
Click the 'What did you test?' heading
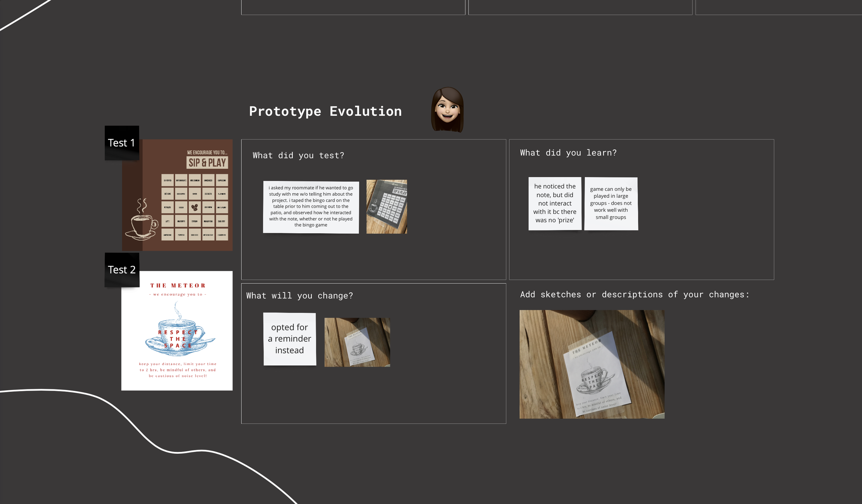click(298, 155)
